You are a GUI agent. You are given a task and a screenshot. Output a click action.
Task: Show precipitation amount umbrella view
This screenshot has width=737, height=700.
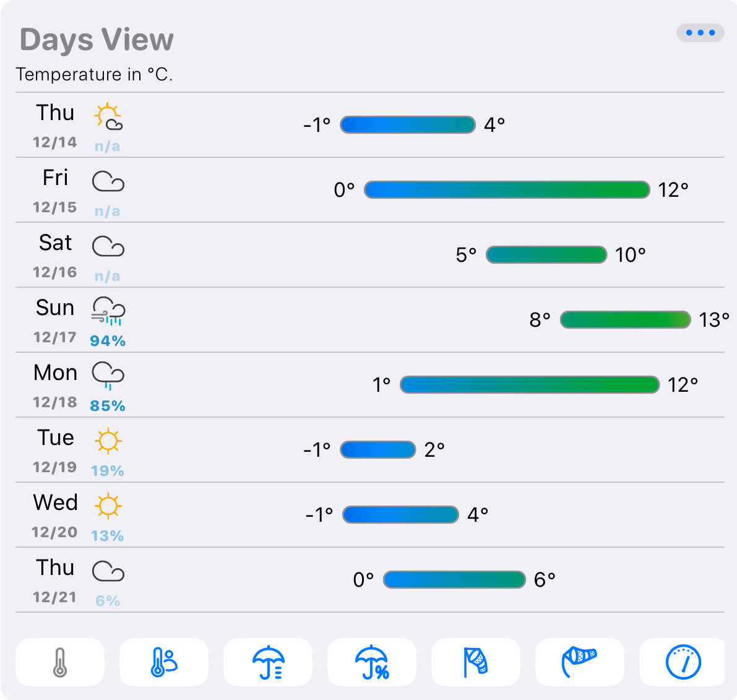point(268,662)
